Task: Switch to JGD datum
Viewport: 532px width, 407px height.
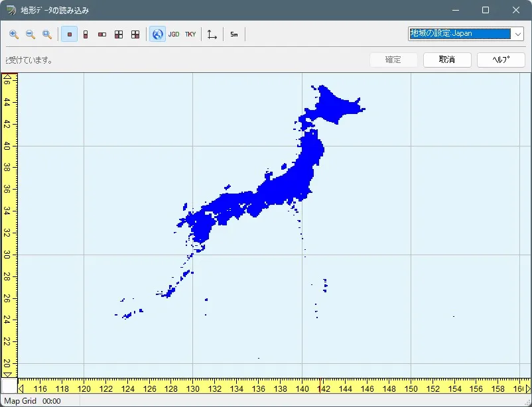Action: [x=174, y=34]
